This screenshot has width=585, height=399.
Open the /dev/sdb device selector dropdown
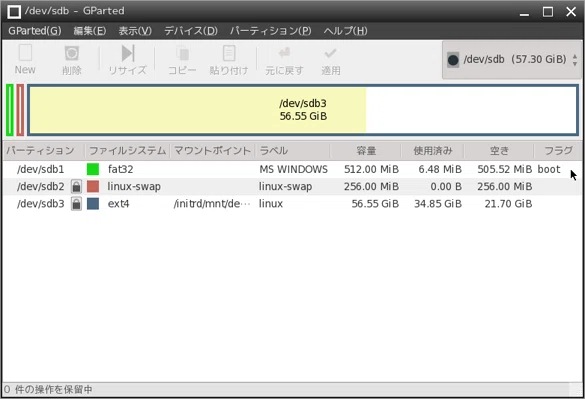512,60
